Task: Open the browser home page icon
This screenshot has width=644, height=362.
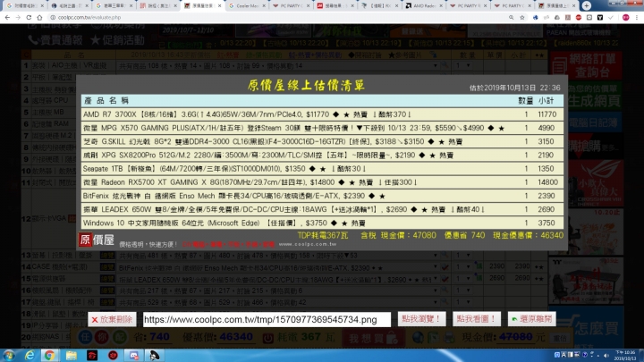Action: point(39,18)
